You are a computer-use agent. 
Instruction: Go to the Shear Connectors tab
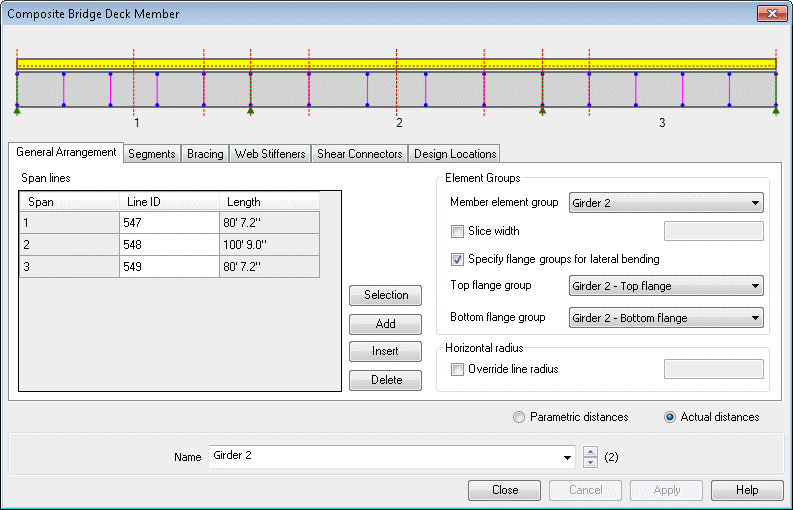359,154
